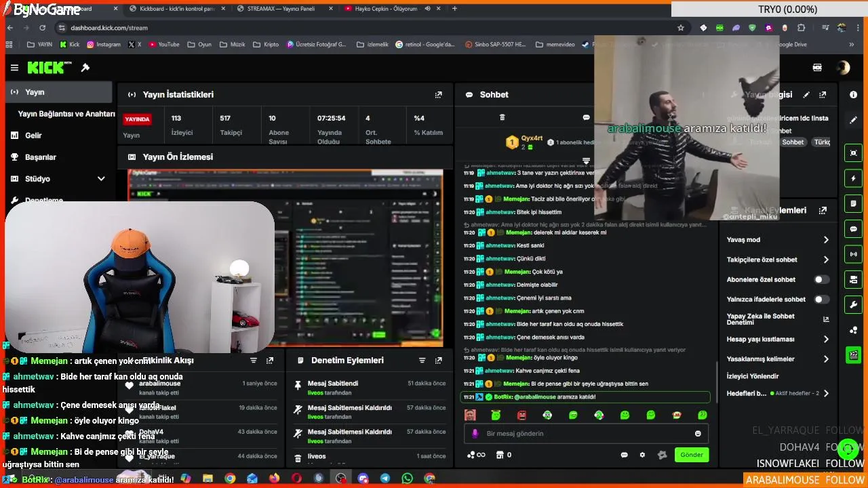
Task: Click the lightning bolt icon on the right sidebar
Action: [x=853, y=178]
